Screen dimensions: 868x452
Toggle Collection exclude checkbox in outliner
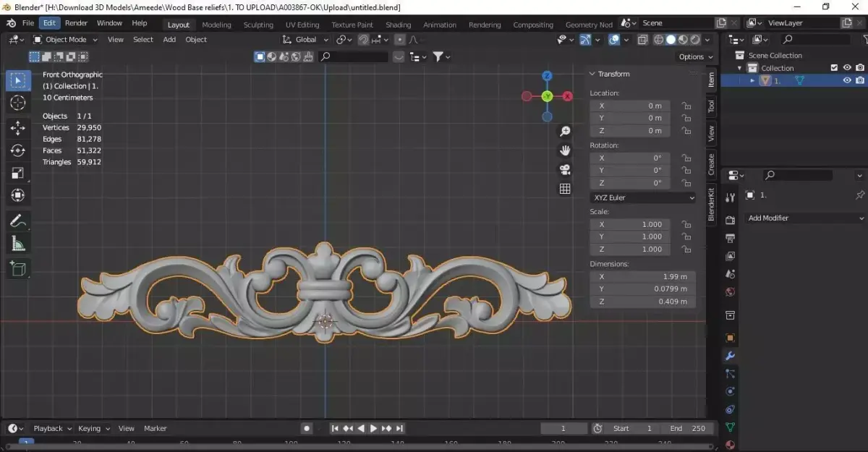[834, 68]
